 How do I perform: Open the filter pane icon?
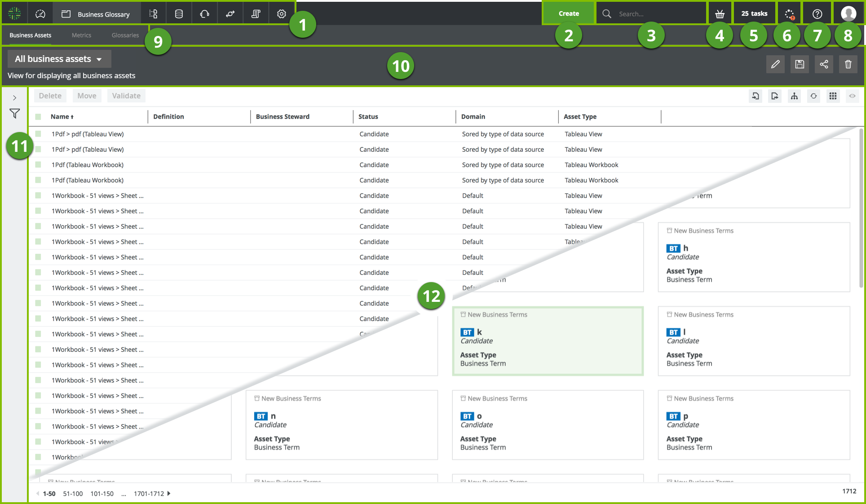pyautogui.click(x=15, y=114)
